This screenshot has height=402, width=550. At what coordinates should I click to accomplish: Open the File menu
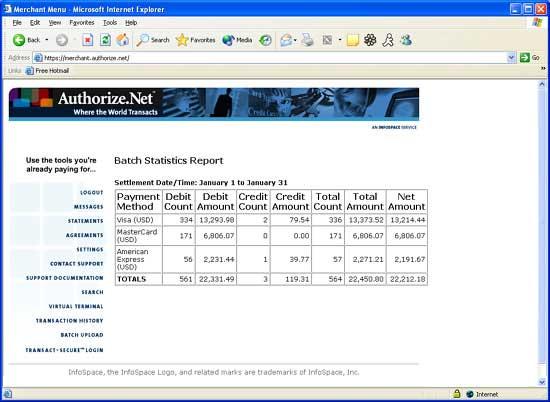(x=17, y=22)
